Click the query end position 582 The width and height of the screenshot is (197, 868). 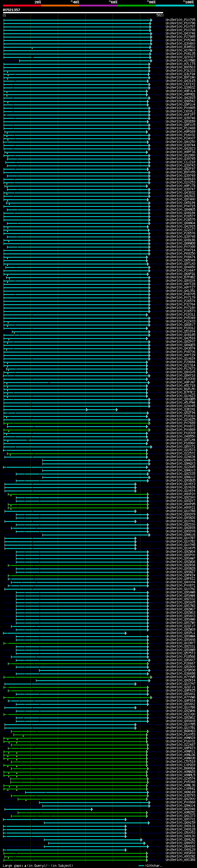click(159, 15)
